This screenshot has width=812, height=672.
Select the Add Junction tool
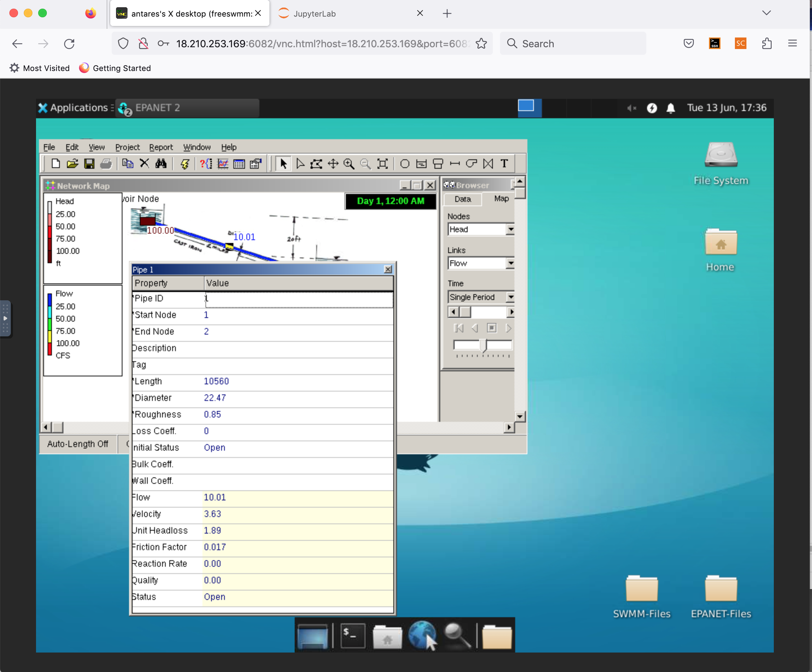pos(405,164)
